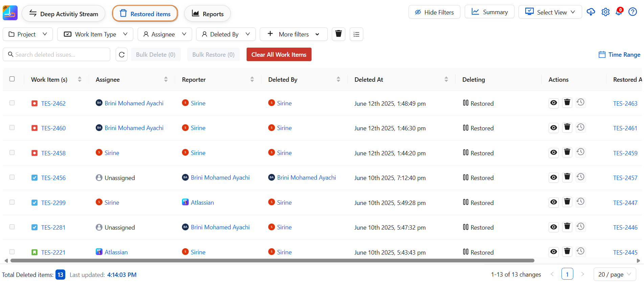Click the help question mark icon

pos(632,12)
